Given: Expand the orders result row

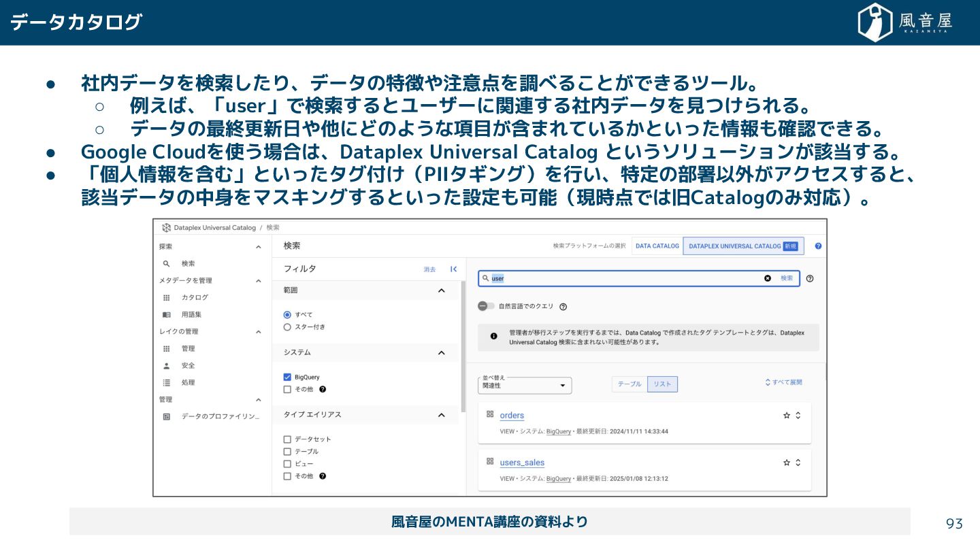Looking at the screenshot, I should pos(798,415).
